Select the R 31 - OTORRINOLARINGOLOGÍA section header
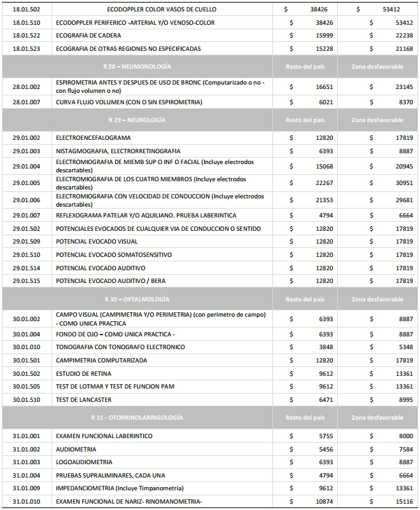Viewport: 420px width, 510px height. pyautogui.click(x=146, y=417)
